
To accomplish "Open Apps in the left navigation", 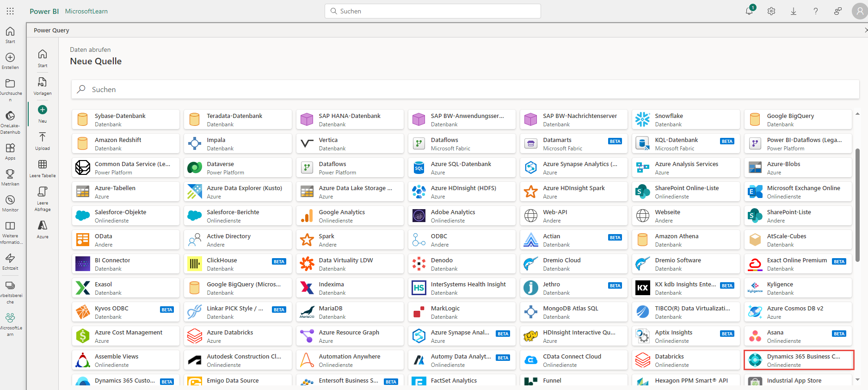I will tap(10, 151).
